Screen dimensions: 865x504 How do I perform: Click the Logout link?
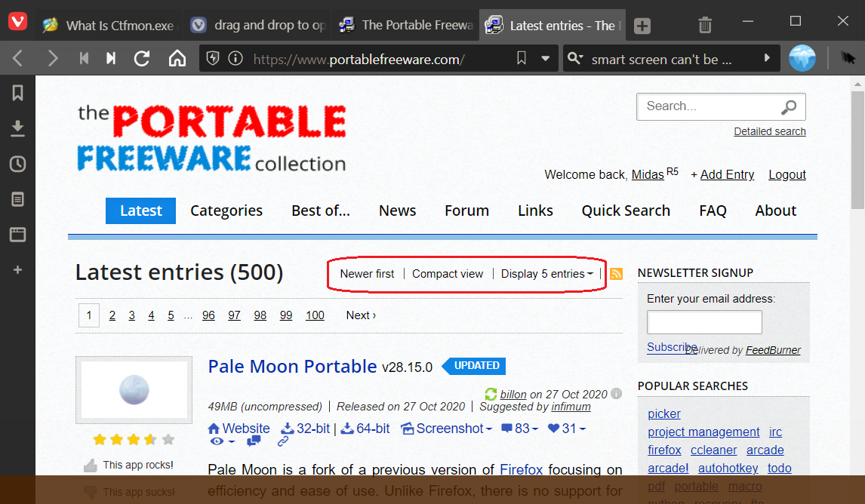click(x=787, y=175)
